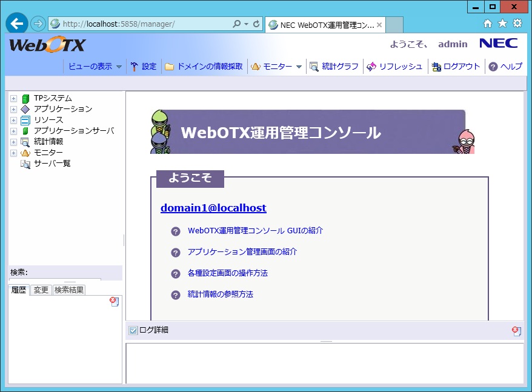Select TPシステム tree label
This screenshot has width=532, height=392.
[53, 98]
